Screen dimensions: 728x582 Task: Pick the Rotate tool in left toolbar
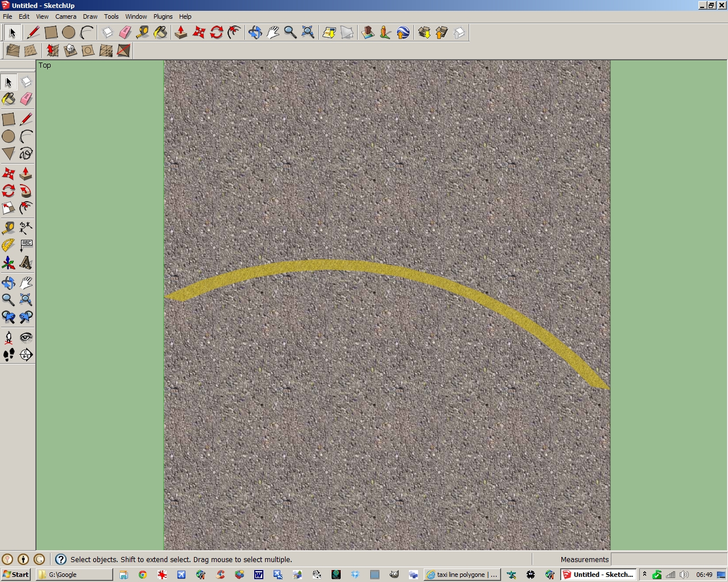[9, 191]
